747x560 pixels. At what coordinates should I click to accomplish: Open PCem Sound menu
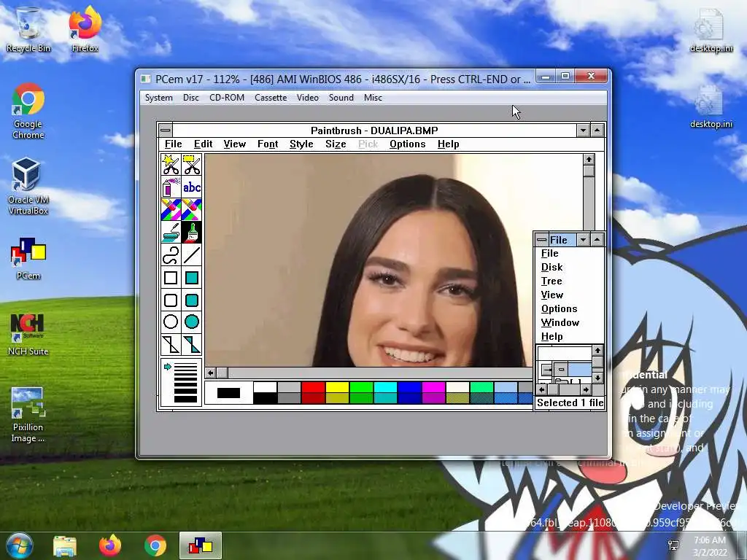[x=341, y=98]
